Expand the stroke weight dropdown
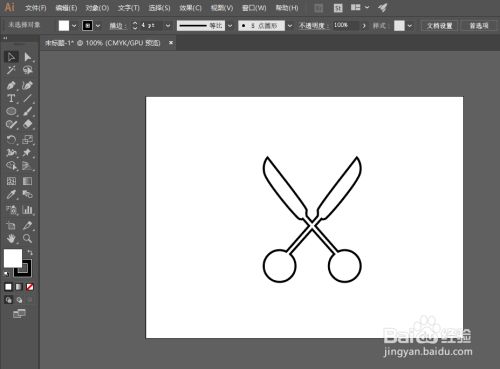500x369 pixels. coord(168,25)
